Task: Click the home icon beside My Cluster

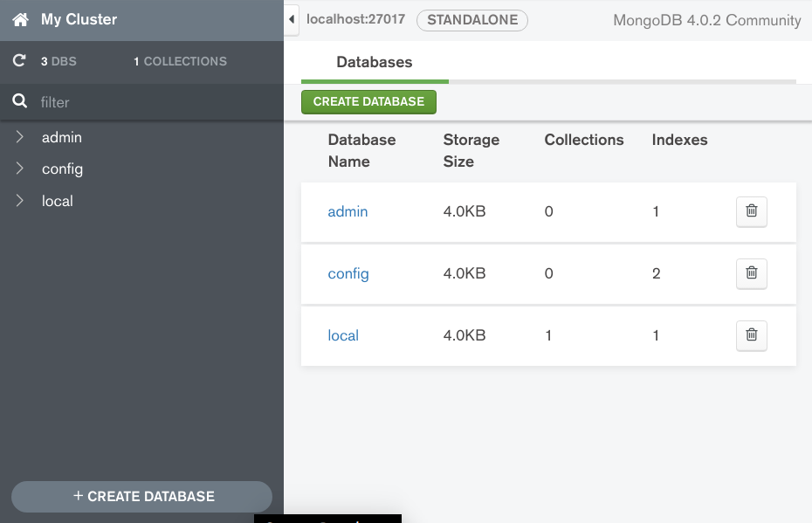Action: pyautogui.click(x=20, y=19)
